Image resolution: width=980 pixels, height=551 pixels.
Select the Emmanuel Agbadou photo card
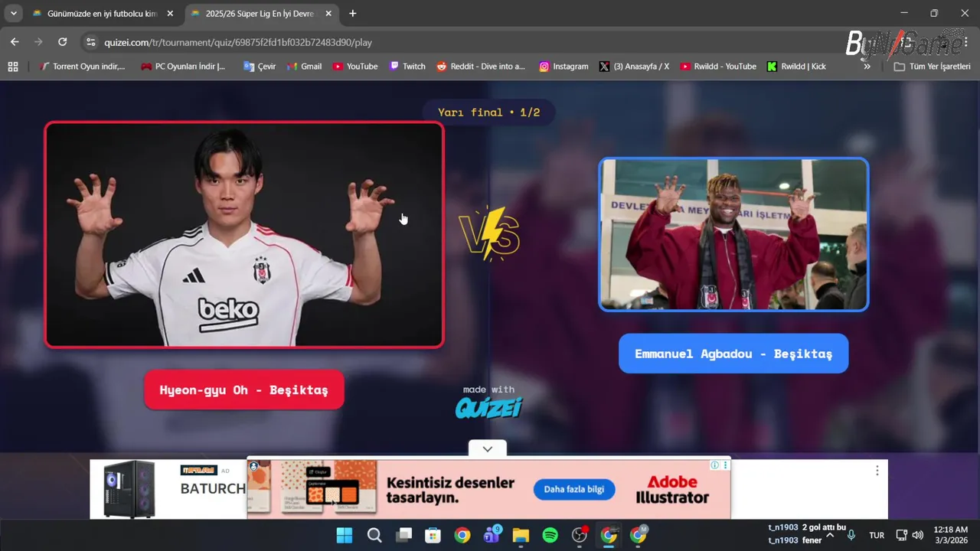pos(733,234)
